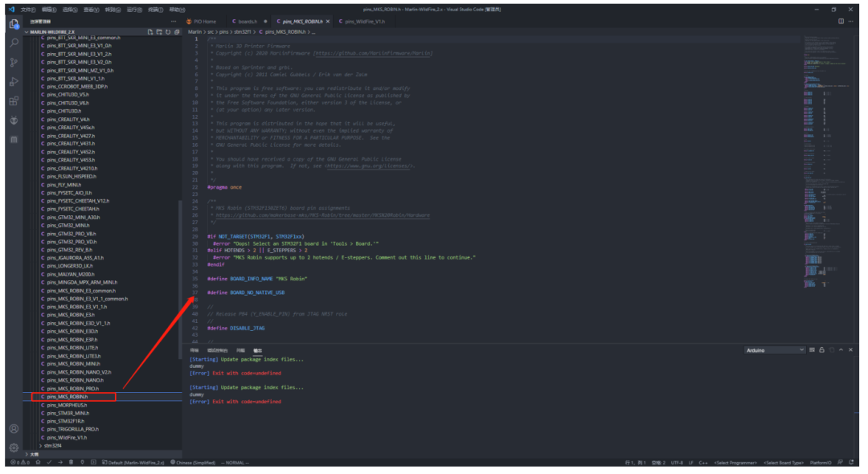Open the Edit (编辑) menu

tap(49, 10)
